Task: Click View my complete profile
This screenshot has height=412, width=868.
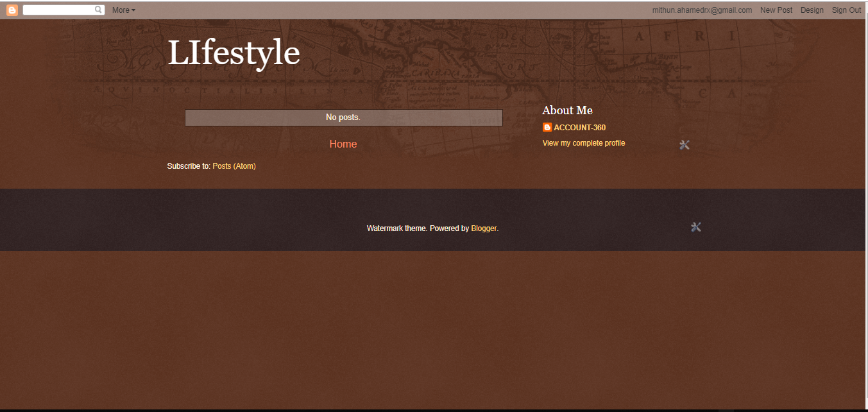Action: click(583, 142)
